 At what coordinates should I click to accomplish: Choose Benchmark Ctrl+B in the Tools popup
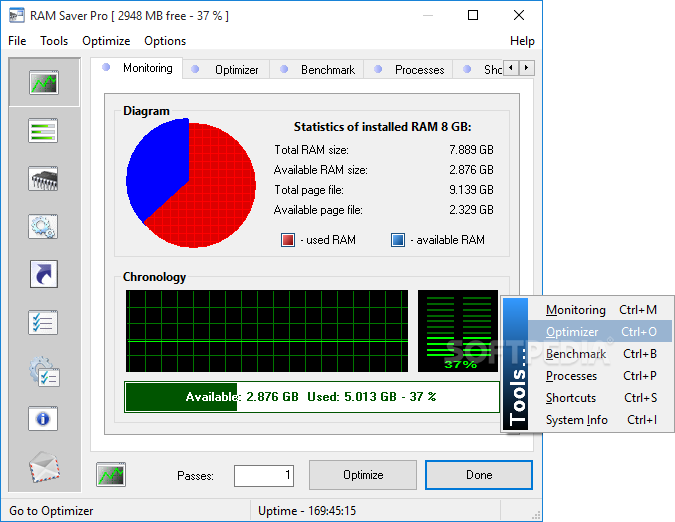600,354
